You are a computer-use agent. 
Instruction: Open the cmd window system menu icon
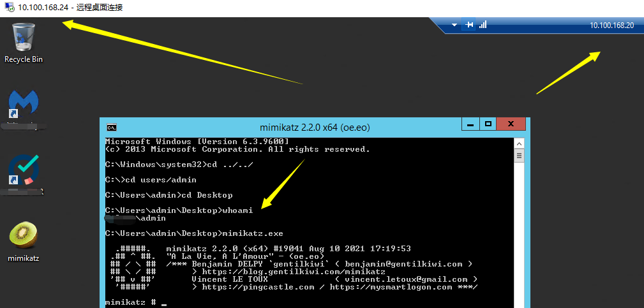coord(111,128)
